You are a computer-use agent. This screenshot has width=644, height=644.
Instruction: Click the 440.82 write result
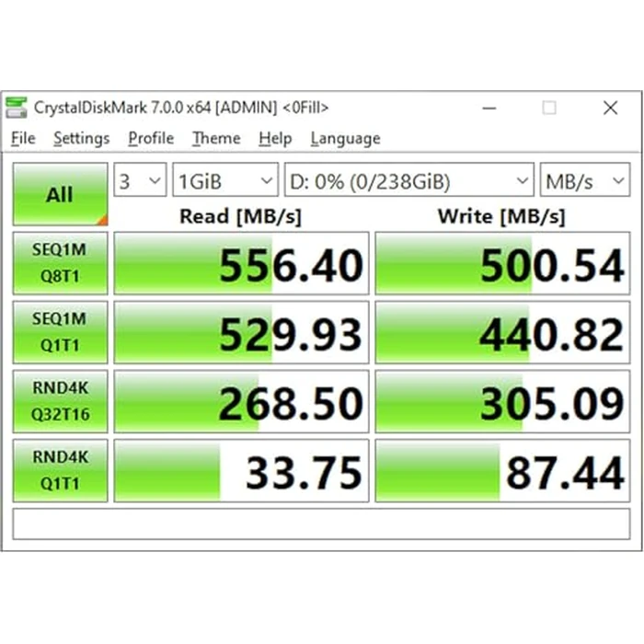(x=502, y=332)
